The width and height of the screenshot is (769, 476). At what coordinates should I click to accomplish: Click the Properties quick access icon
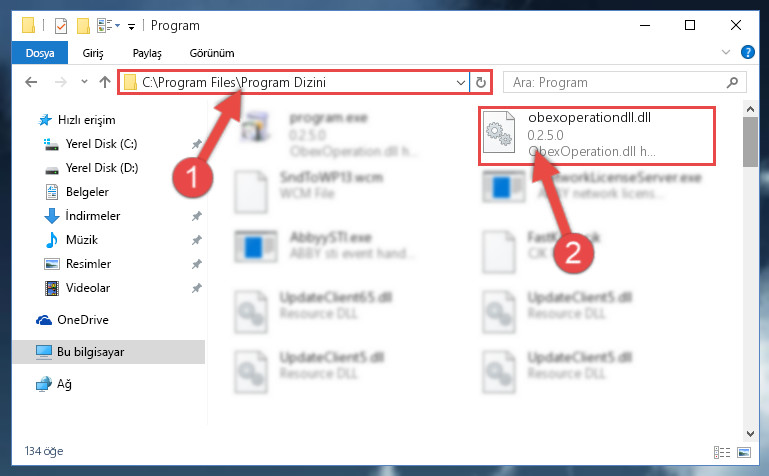click(61, 25)
